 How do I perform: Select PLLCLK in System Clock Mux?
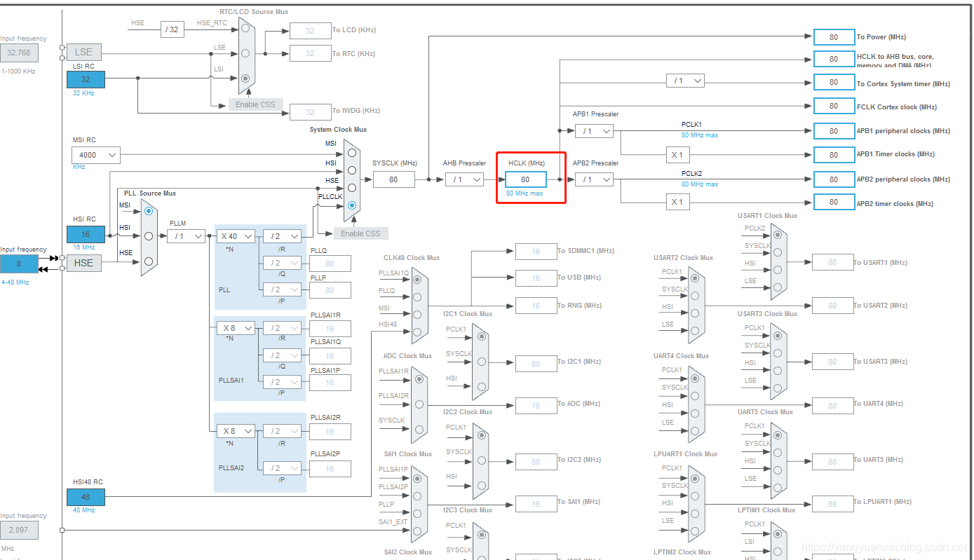(352, 205)
